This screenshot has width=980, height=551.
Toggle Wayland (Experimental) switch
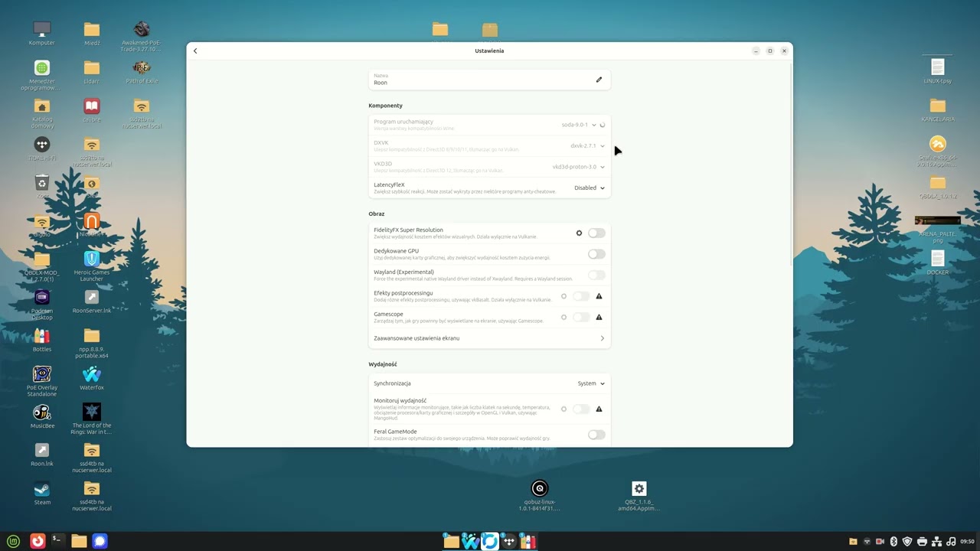[x=596, y=275]
